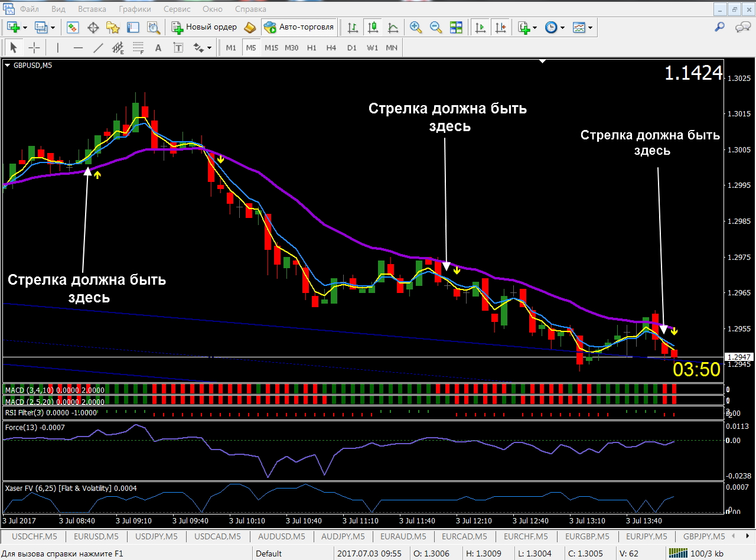756x560 pixels.
Task: Switch timeframe to H1
Action: tap(312, 48)
